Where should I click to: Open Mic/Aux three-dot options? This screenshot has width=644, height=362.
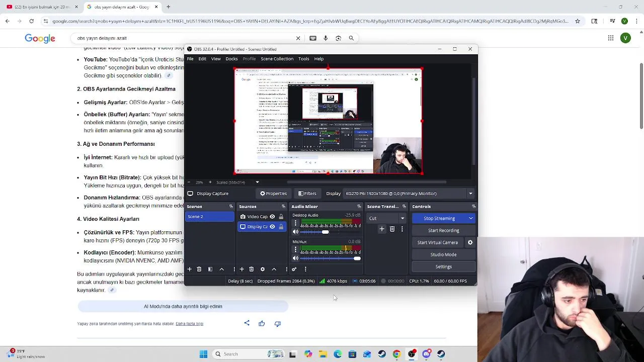296,249
